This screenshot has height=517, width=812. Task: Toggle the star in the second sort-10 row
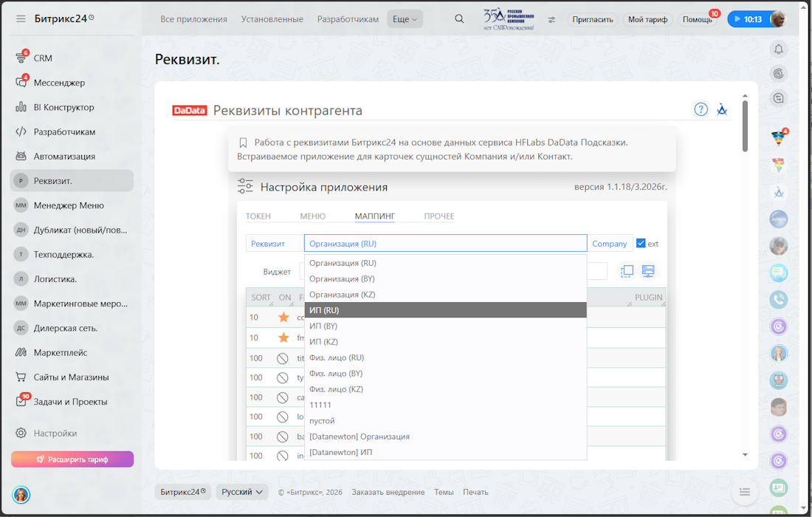[x=283, y=338]
